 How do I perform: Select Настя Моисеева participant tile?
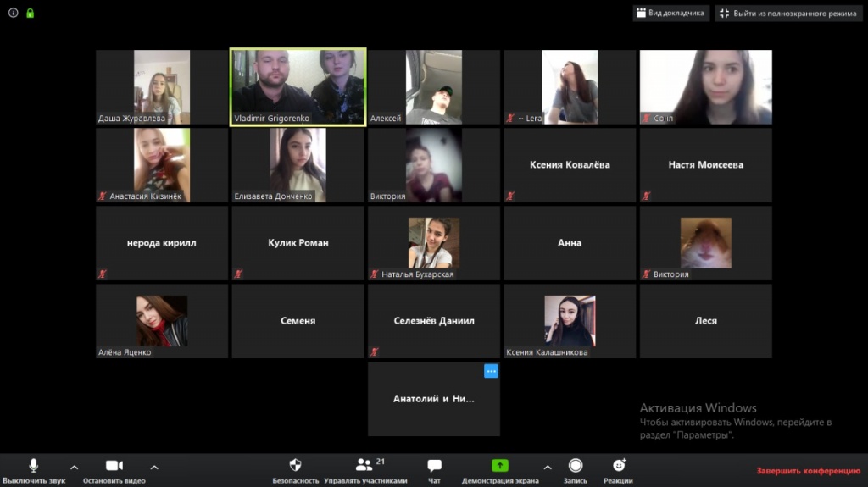(x=706, y=165)
